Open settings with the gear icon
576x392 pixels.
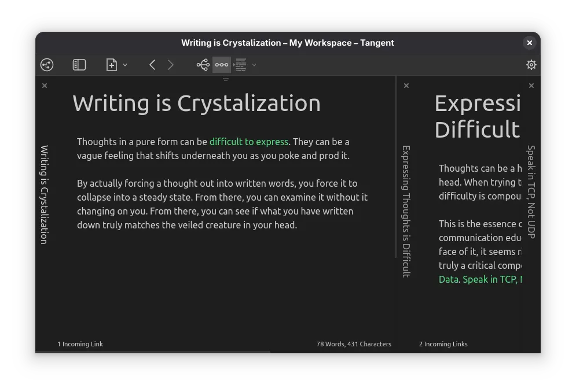[x=531, y=65]
